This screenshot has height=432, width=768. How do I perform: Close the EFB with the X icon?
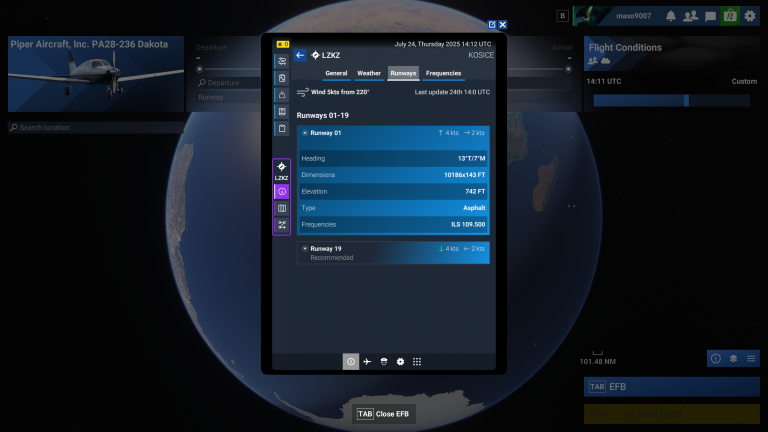[503, 24]
